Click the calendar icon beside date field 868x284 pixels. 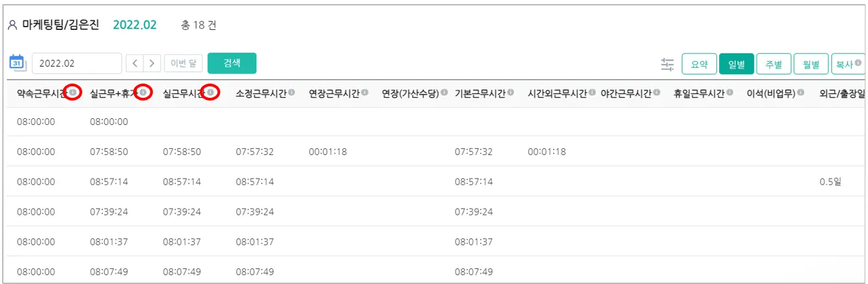pos(17,63)
